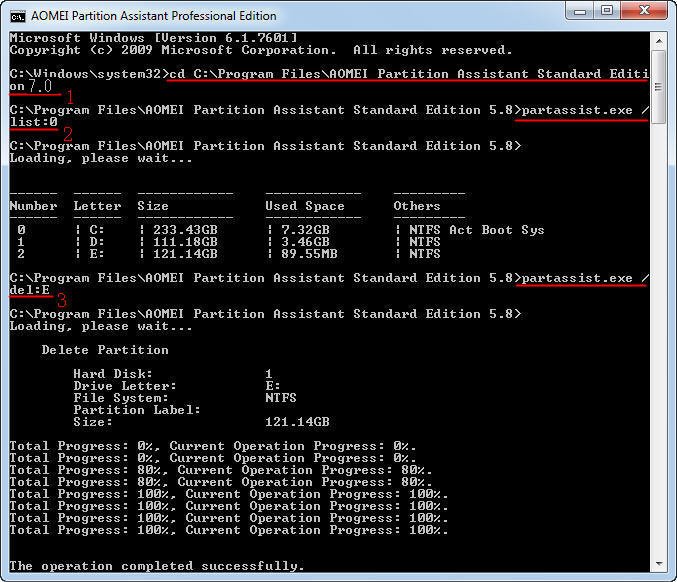Click the scrollbar up arrow
Image resolution: width=677 pixels, height=582 pixels.
tap(659, 41)
